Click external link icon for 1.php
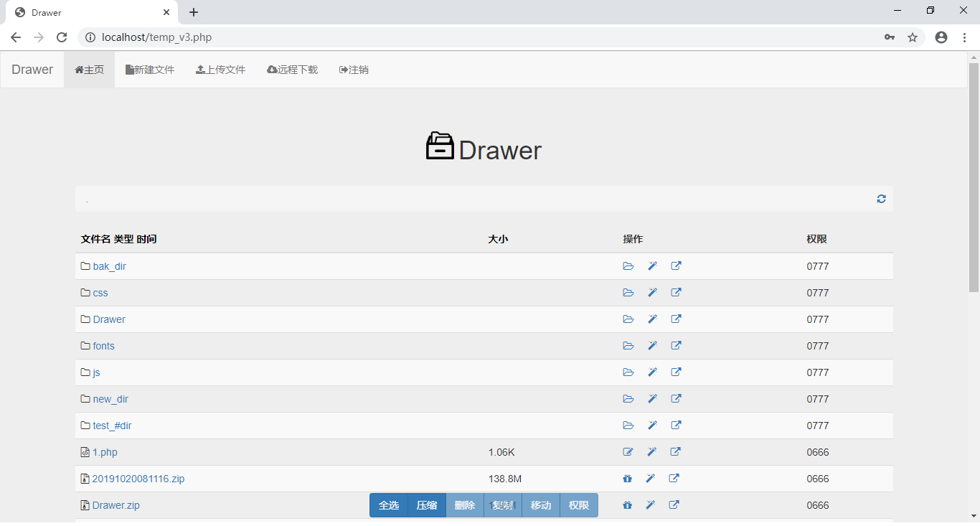Viewport: 980px width, 526px height. click(676, 452)
